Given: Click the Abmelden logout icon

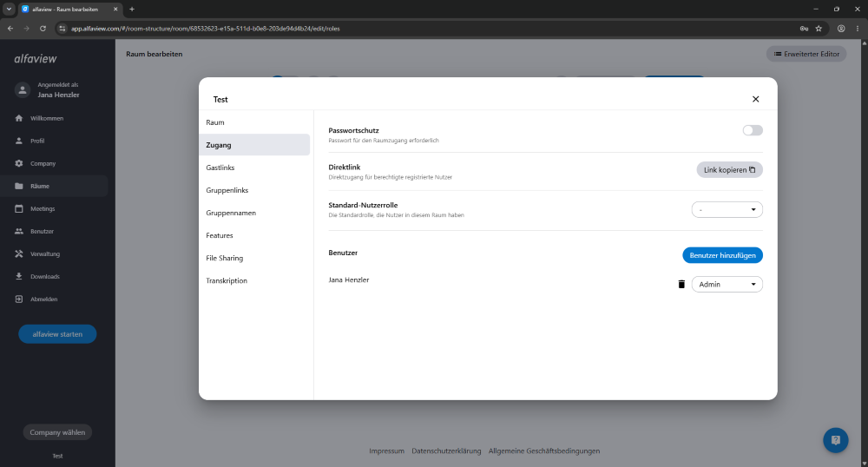Looking at the screenshot, I should coord(19,299).
